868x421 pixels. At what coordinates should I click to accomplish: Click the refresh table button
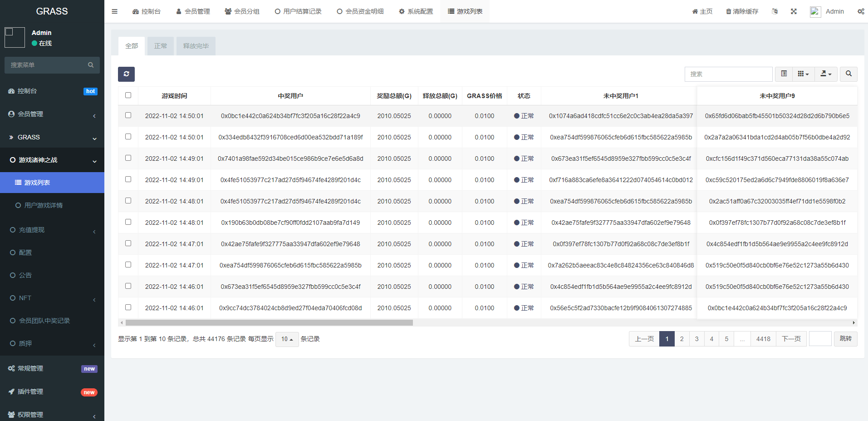pyautogui.click(x=126, y=74)
